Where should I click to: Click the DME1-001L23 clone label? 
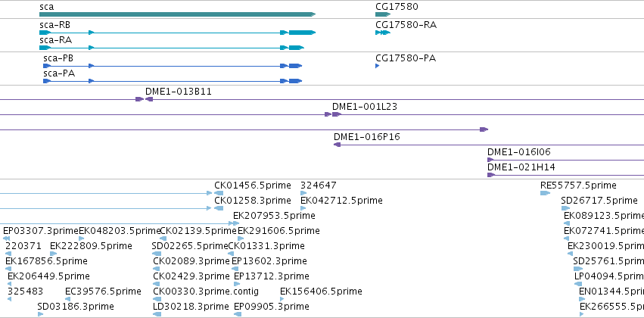[365, 107]
